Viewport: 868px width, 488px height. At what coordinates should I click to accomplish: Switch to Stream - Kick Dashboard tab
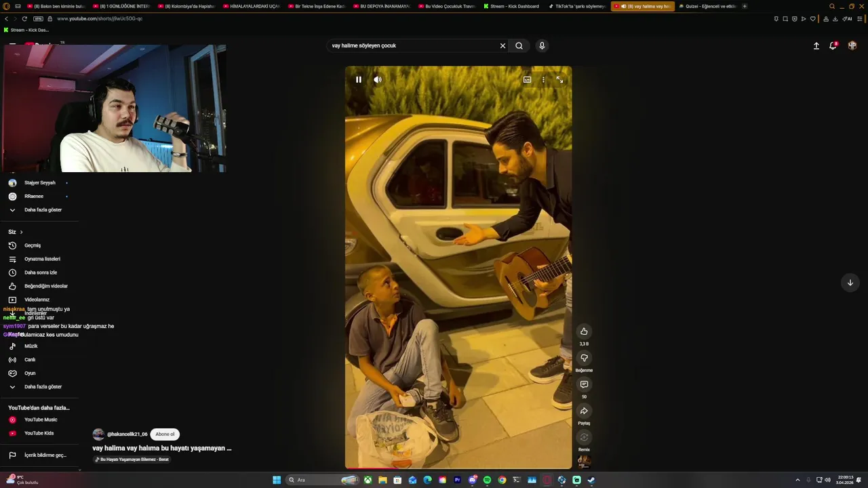click(512, 6)
